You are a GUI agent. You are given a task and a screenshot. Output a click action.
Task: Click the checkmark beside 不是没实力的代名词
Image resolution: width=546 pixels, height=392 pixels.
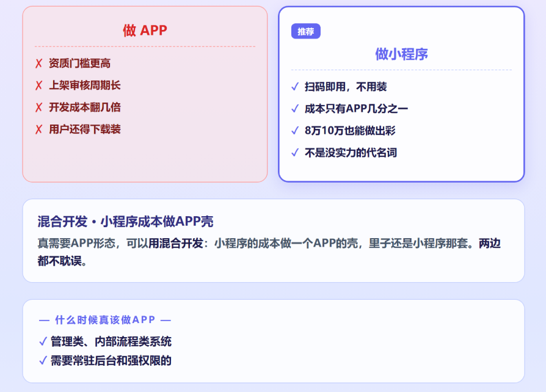tap(295, 153)
